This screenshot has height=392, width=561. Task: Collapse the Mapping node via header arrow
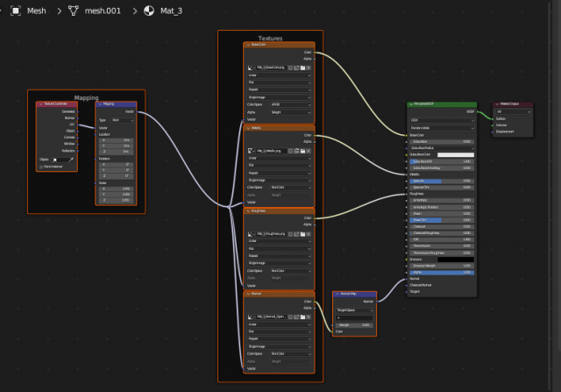[x=100, y=104]
